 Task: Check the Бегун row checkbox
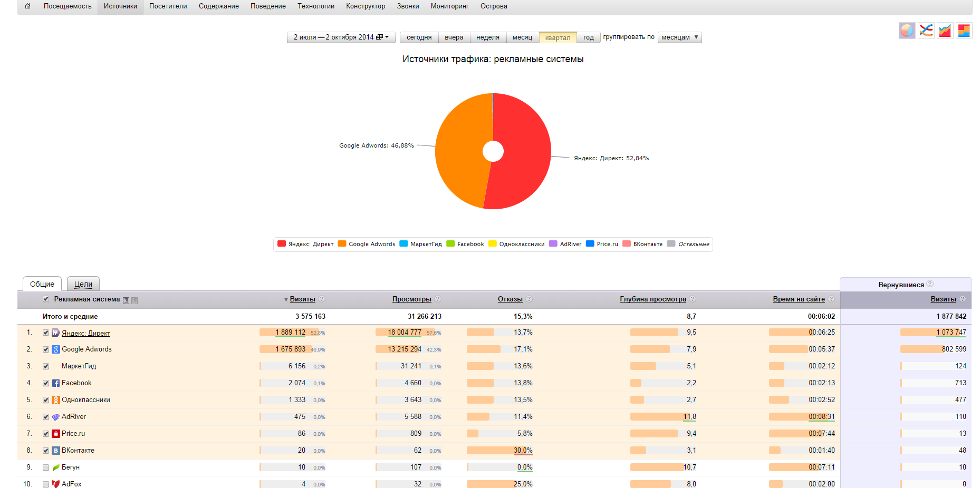tap(46, 467)
